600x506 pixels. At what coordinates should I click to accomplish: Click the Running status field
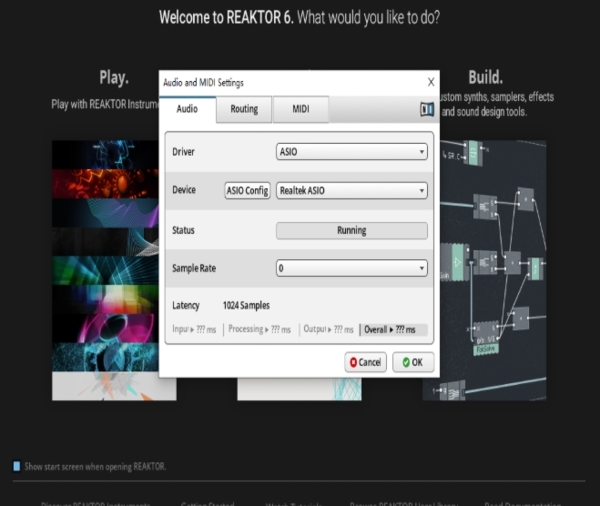click(x=352, y=230)
